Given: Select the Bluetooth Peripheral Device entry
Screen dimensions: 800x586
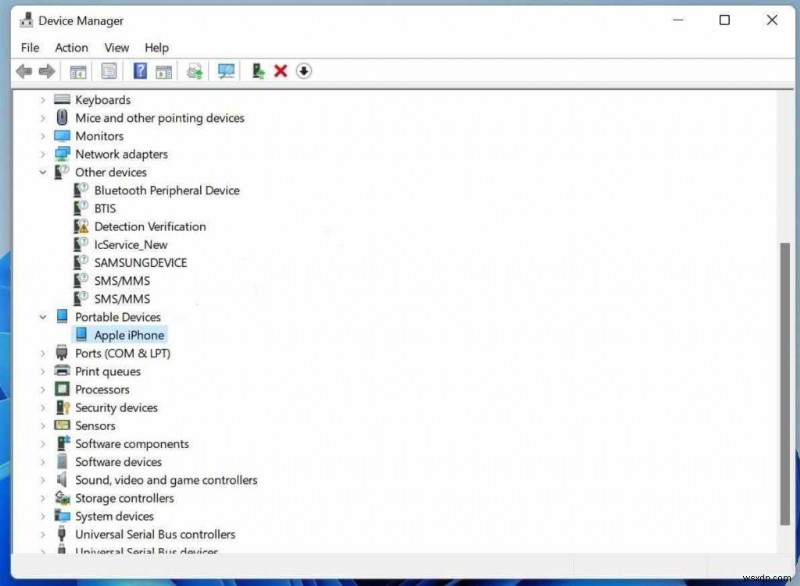Looking at the screenshot, I should coord(166,190).
